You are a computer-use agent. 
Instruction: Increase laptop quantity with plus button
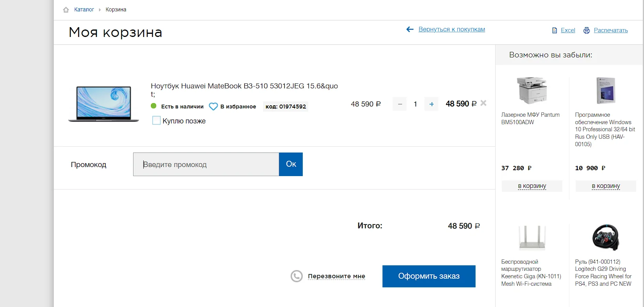[x=432, y=104]
